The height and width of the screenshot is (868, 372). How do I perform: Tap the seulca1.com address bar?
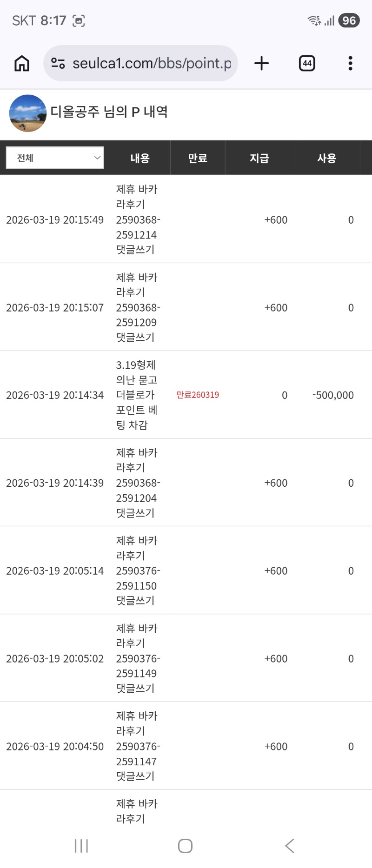coord(151,63)
